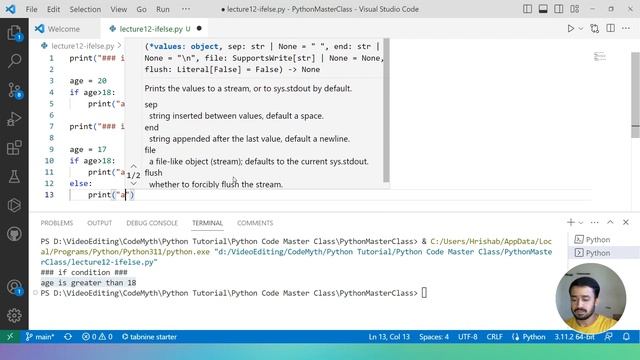
Task: Click the feedback icon in status bar
Action: (x=609, y=337)
